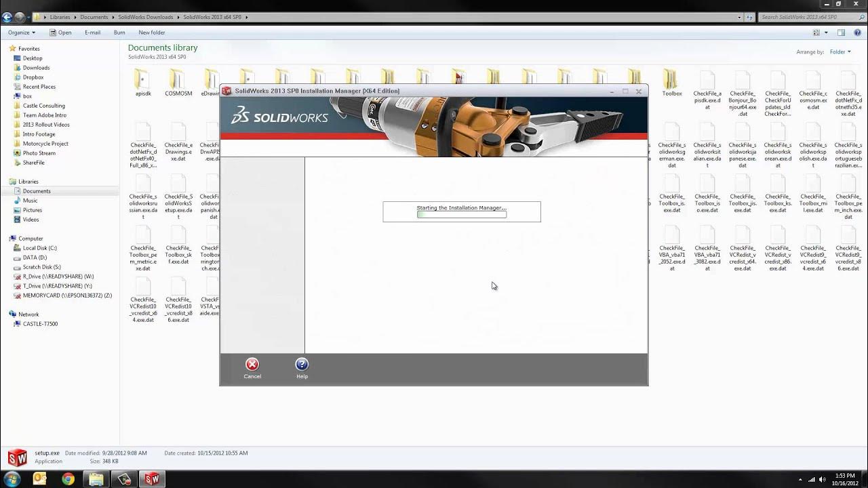
Task: Select Pictures library in navigation pane
Action: [x=33, y=210]
